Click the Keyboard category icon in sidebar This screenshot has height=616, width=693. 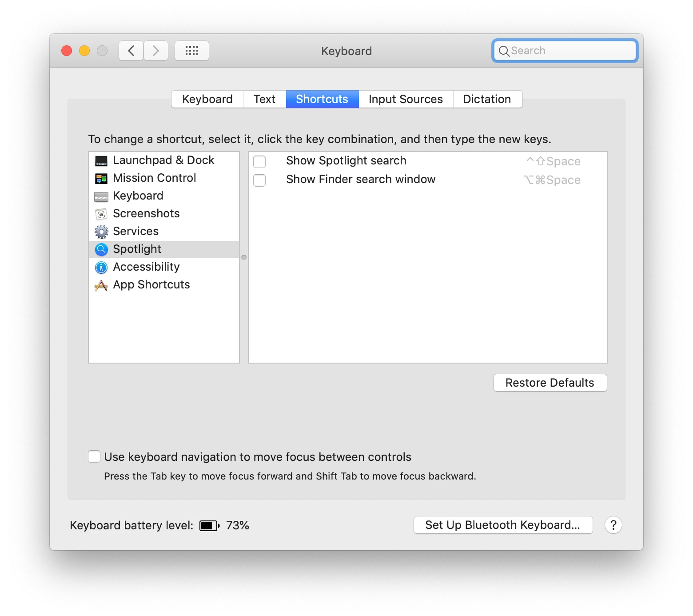(x=101, y=196)
